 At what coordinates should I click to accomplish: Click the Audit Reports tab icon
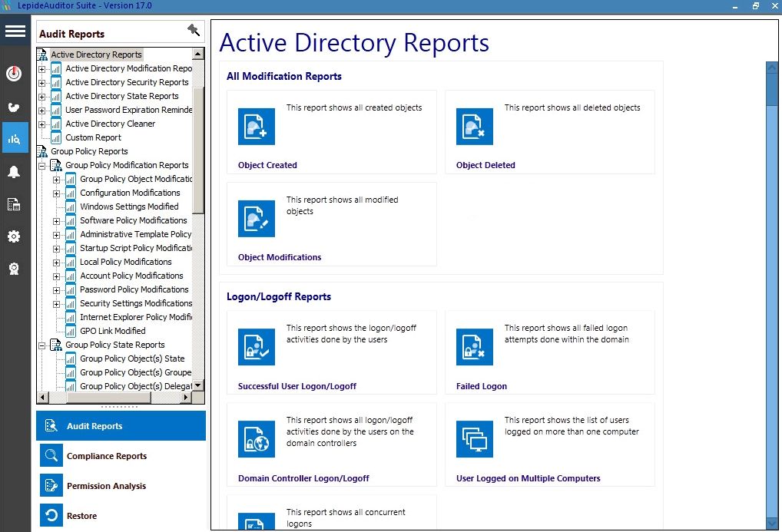click(51, 426)
